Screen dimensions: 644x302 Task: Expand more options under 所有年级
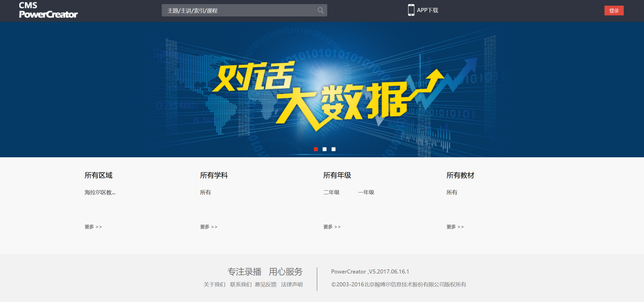(332, 227)
